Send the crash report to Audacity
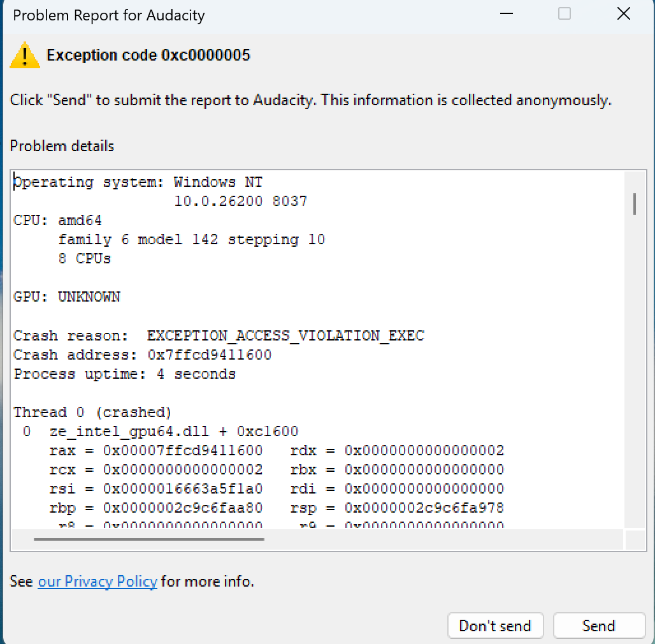This screenshot has height=644, width=655. pyautogui.click(x=598, y=626)
